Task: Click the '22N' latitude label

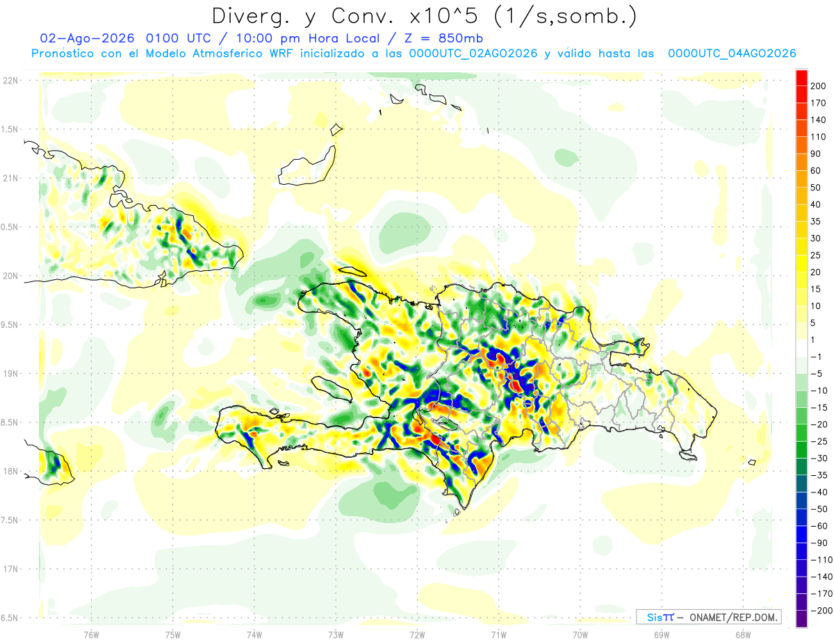Action: (x=10, y=80)
